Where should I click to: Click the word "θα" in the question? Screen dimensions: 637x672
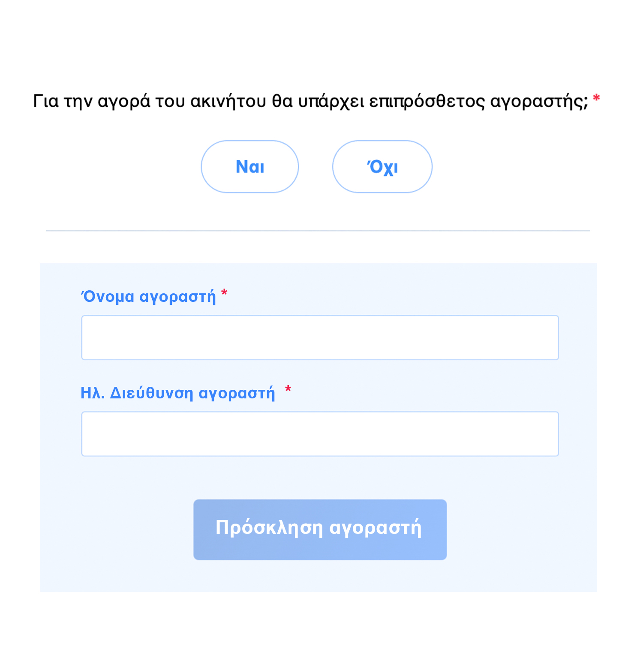pyautogui.click(x=282, y=101)
